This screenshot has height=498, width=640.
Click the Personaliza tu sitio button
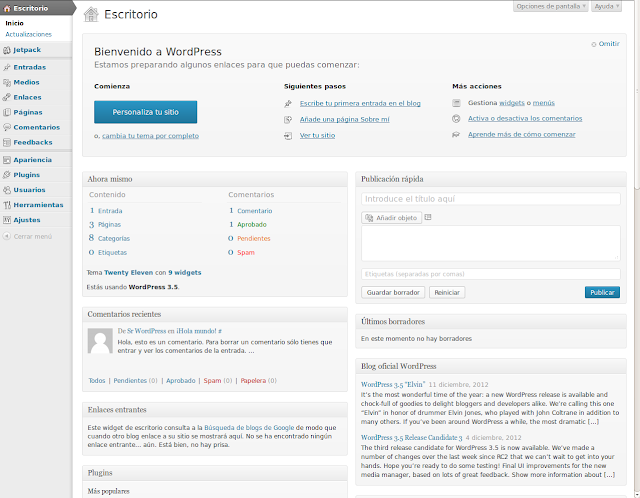[145, 112]
